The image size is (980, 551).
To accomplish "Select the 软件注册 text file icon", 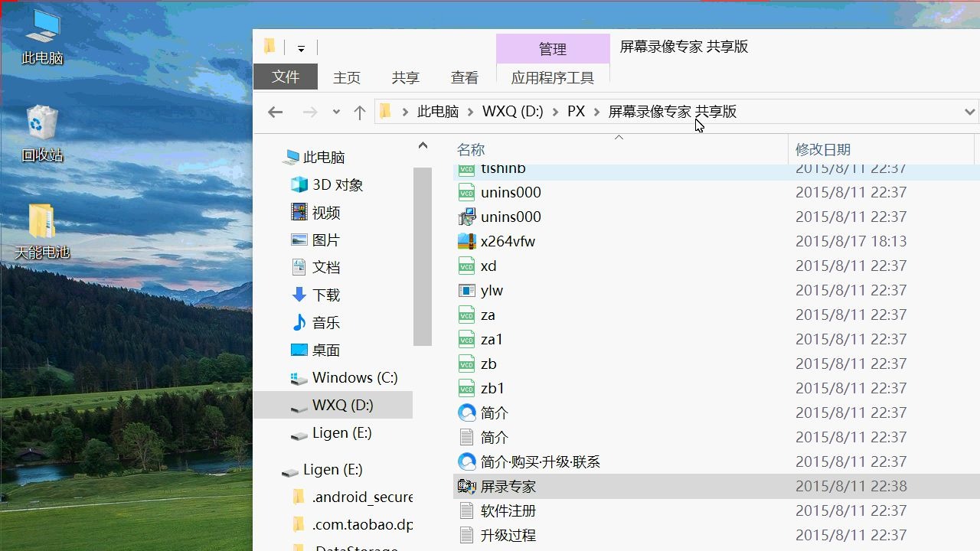I will coord(467,511).
